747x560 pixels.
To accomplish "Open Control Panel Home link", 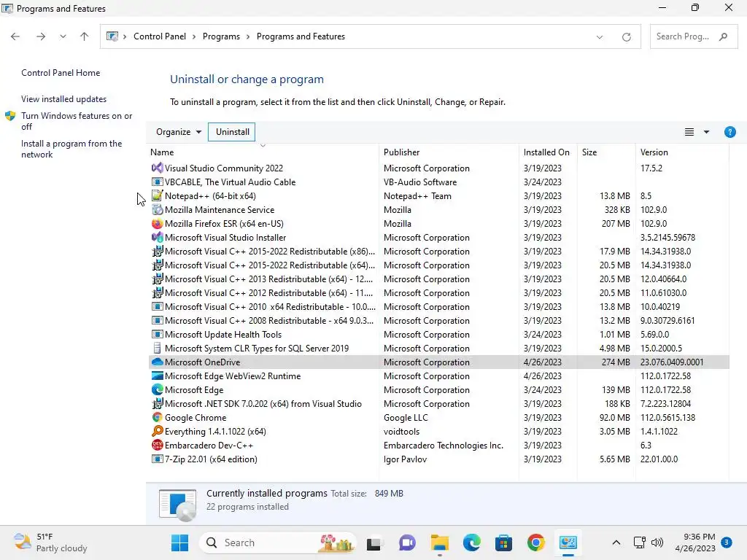I will click(61, 73).
